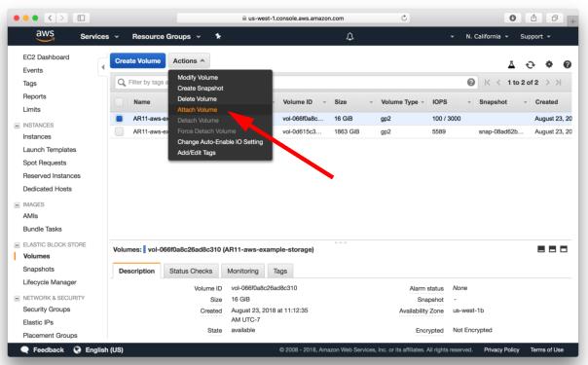This screenshot has width=588, height=365.
Task: Choose Attach Volume from Actions menu
Action: 198,110
